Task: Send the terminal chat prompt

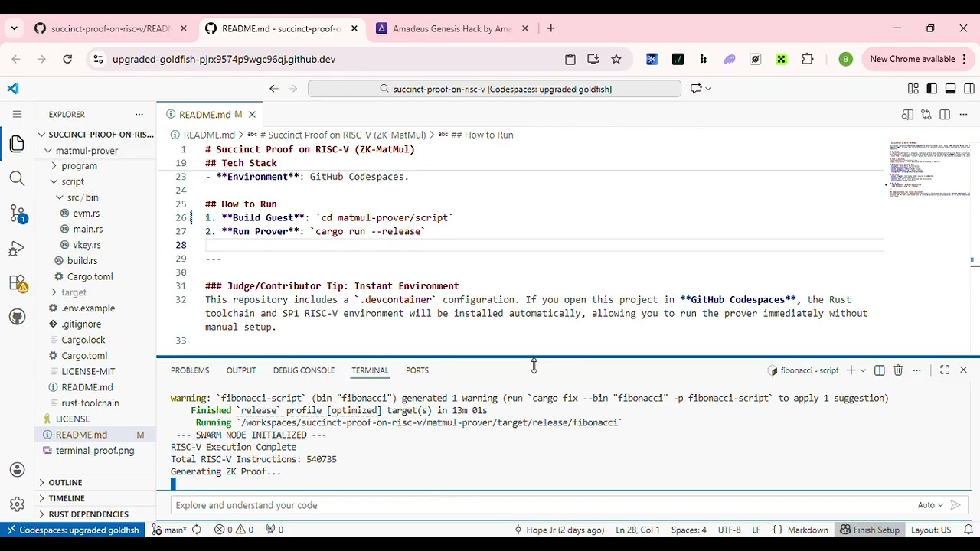Action: tap(955, 505)
